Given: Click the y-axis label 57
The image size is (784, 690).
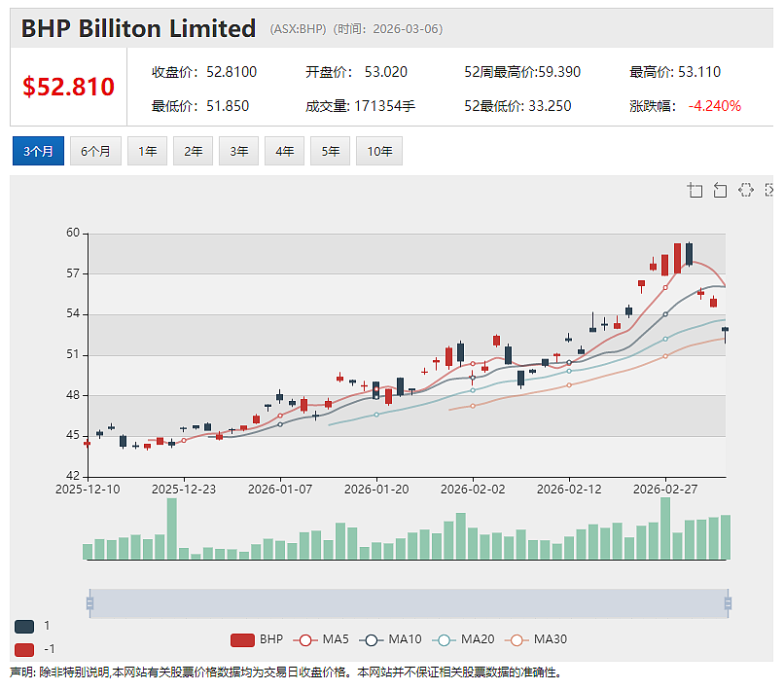Looking at the screenshot, I should (x=73, y=273).
